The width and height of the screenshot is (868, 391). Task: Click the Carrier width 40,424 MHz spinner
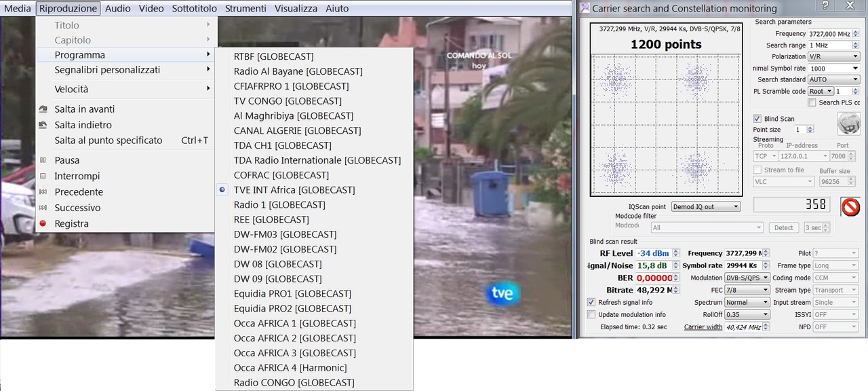click(766, 327)
